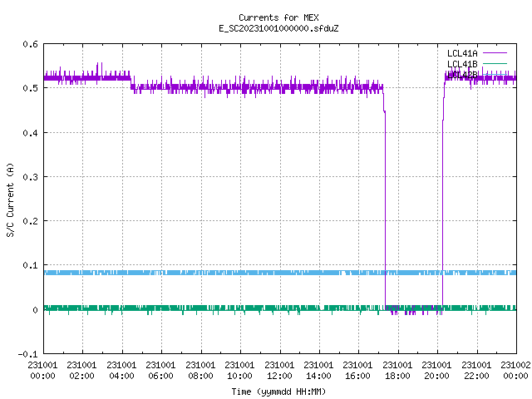Screen dimensions: 532x399
Task: Click the y-axis tick value '0.6'
Action: click(30, 44)
